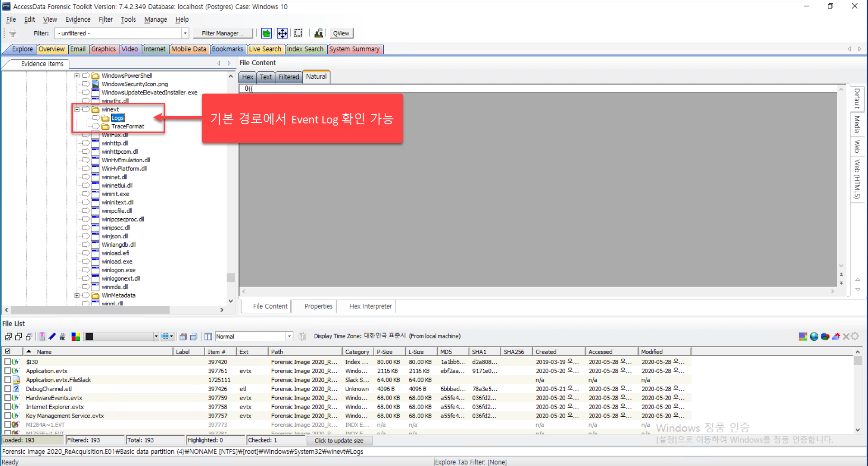The height and width of the screenshot is (466, 868).
Task: Click the column settings icon beside Normal dropdown
Action: pos(208,336)
